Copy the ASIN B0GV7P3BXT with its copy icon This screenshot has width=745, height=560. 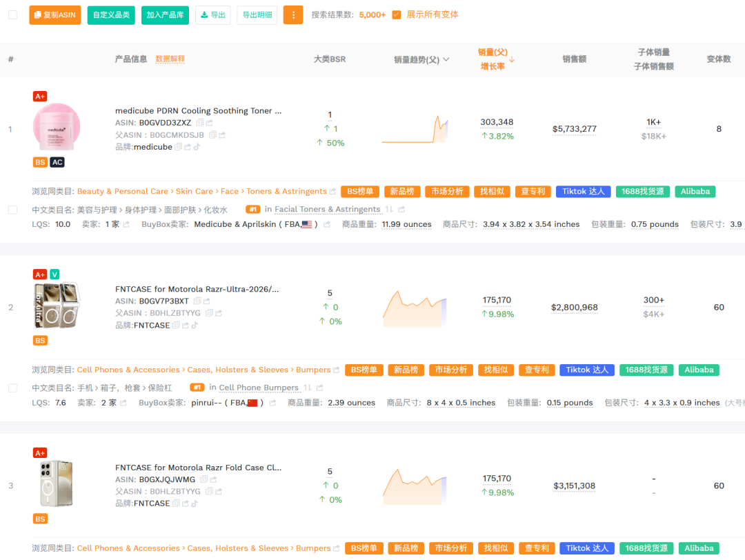pos(197,301)
